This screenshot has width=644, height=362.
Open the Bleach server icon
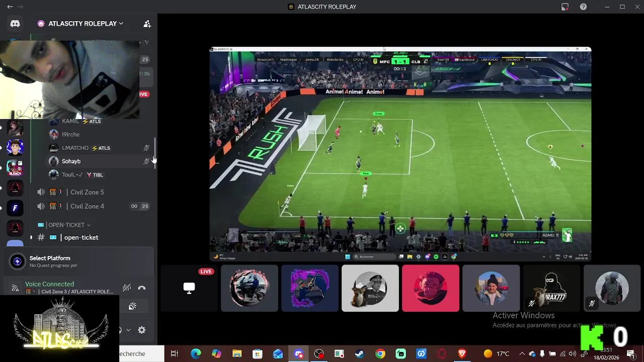tap(15, 167)
